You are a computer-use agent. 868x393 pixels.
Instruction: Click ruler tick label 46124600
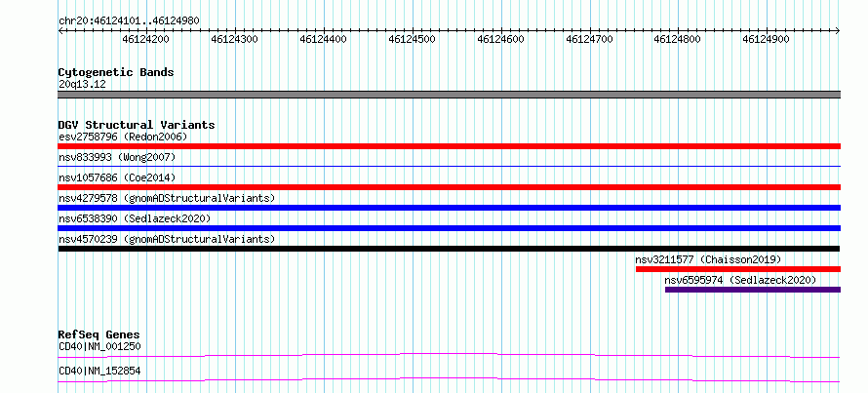500,39
